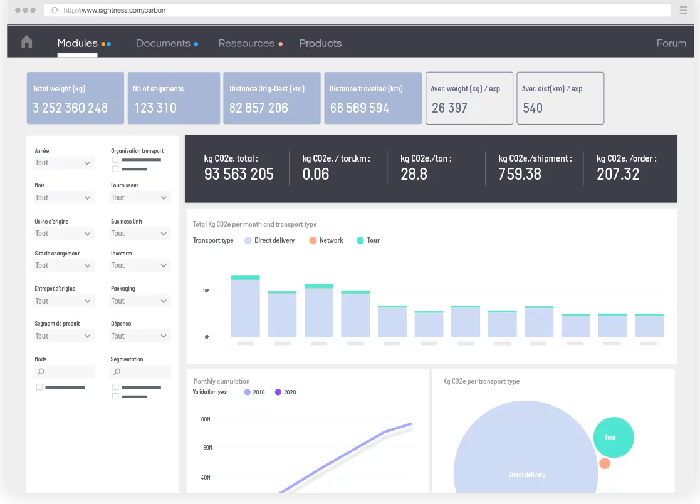
Task: Select the Aver. dist(km) / exp card
Action: point(560,98)
